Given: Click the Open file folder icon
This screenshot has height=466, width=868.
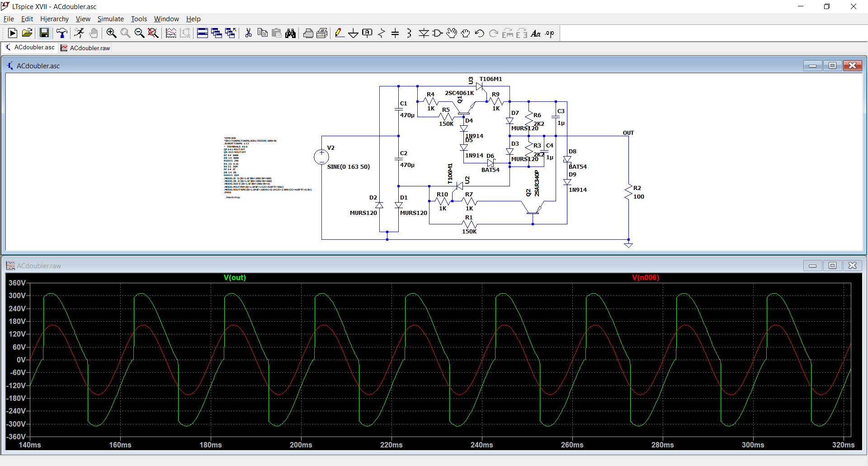Looking at the screenshot, I should pos(27,33).
